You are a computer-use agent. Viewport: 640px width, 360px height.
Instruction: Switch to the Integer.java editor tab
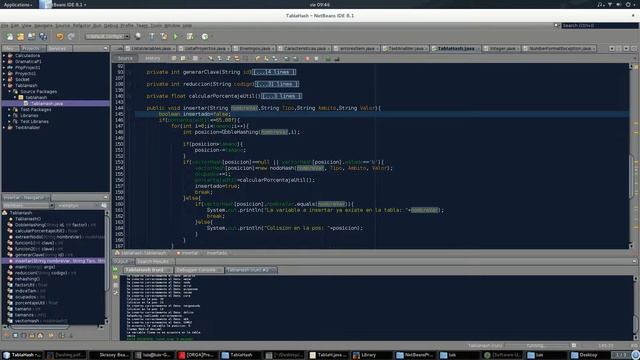(x=502, y=48)
